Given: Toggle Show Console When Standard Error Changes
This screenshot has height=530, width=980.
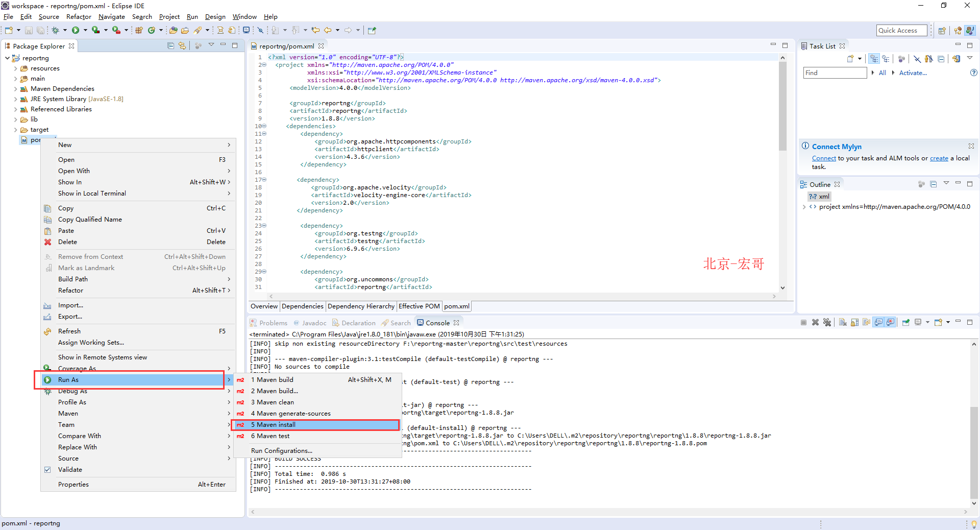Looking at the screenshot, I should [x=890, y=322].
